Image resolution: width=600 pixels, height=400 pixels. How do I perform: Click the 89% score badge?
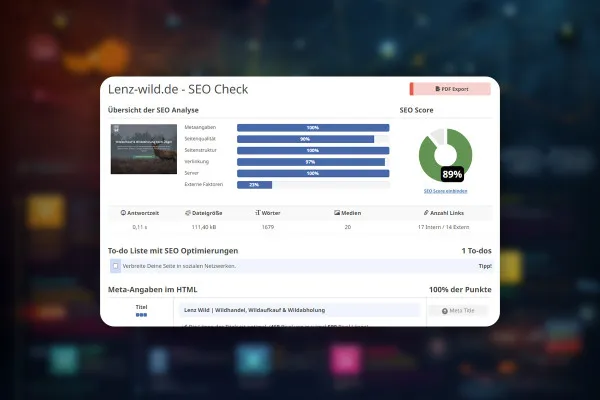[x=452, y=175]
